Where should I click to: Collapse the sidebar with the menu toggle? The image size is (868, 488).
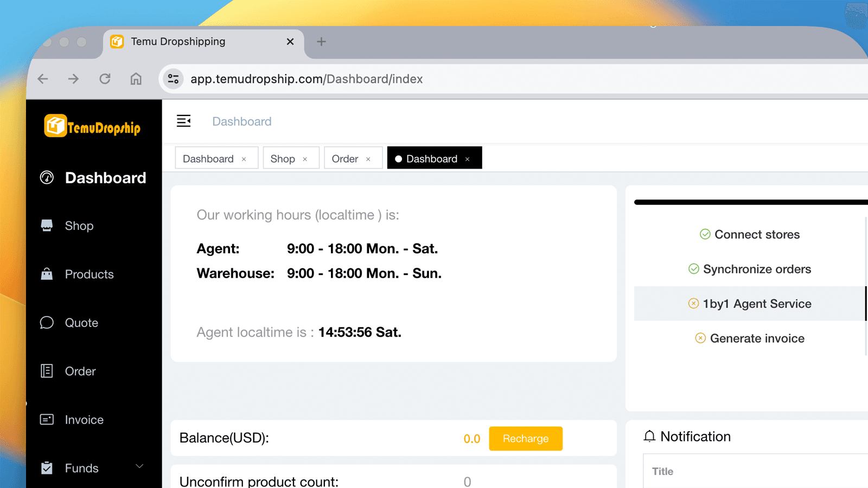click(184, 121)
